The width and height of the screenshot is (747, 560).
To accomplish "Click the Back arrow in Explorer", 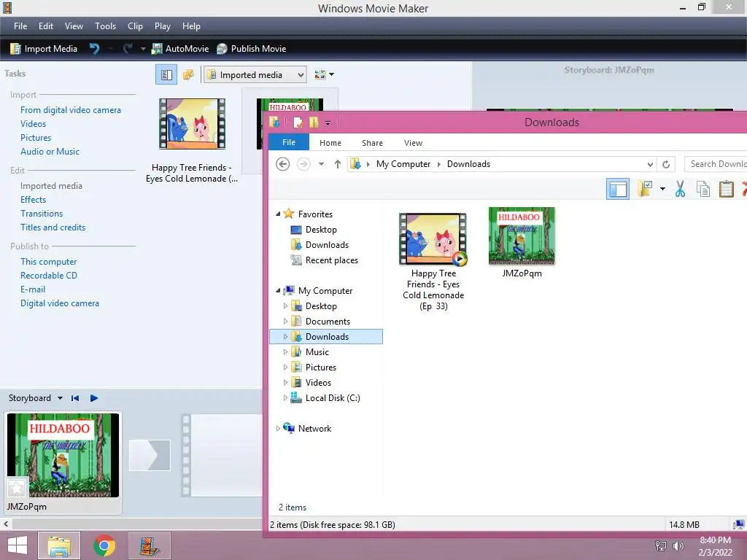I will click(282, 164).
